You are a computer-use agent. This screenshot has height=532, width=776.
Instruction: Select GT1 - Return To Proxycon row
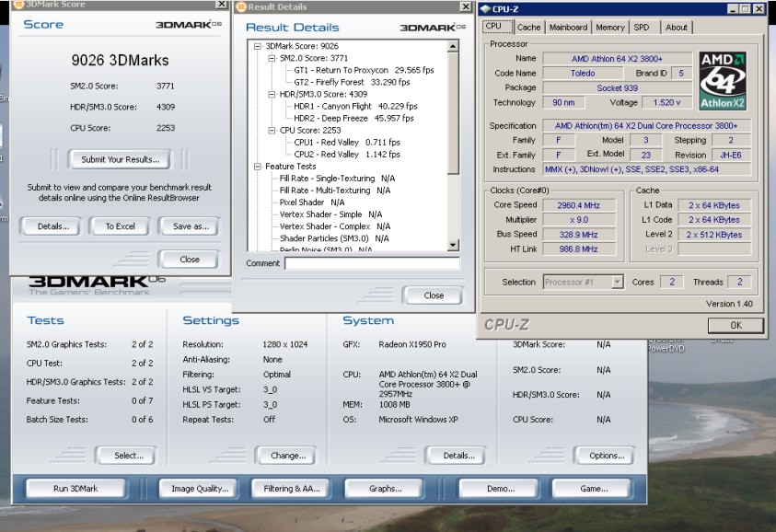click(x=364, y=70)
